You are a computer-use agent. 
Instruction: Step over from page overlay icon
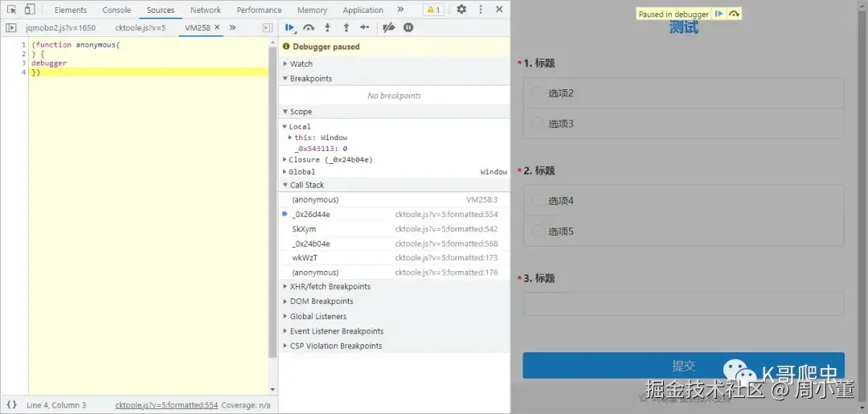734,14
